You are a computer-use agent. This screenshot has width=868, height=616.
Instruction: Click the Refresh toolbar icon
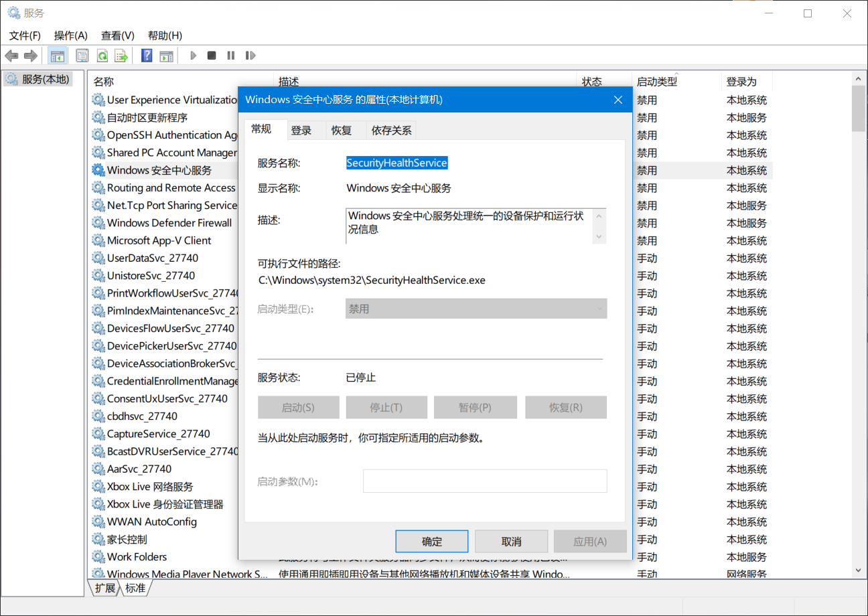coord(102,56)
